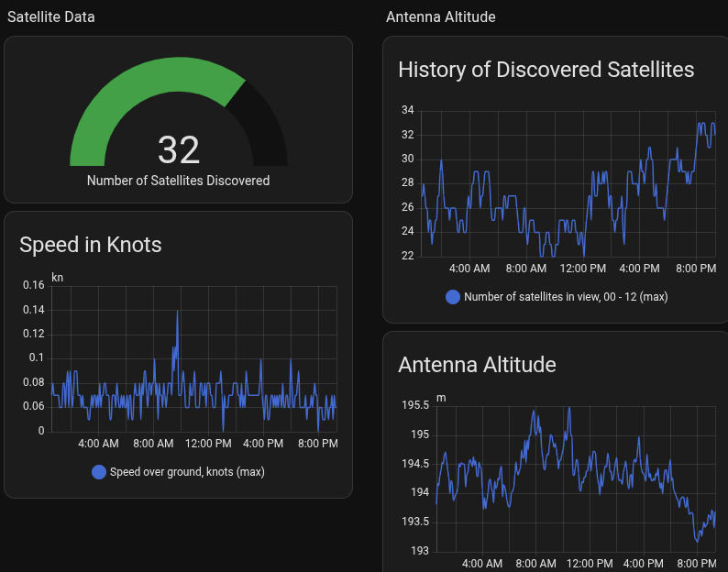Open the "History of Discovered Satellites" card title
728x572 pixels.
(x=546, y=70)
